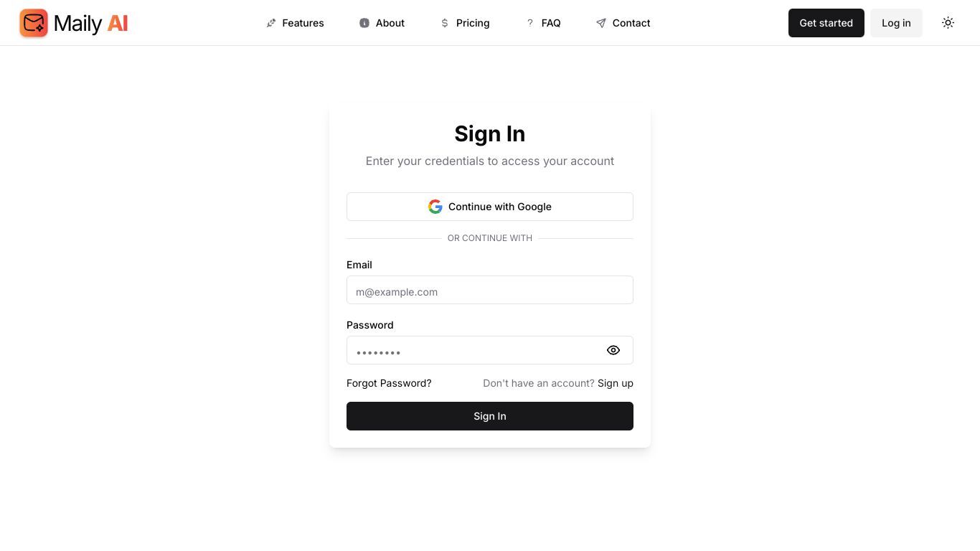Click the Get started button
The height and width of the screenshot is (551, 980).
[x=826, y=23]
